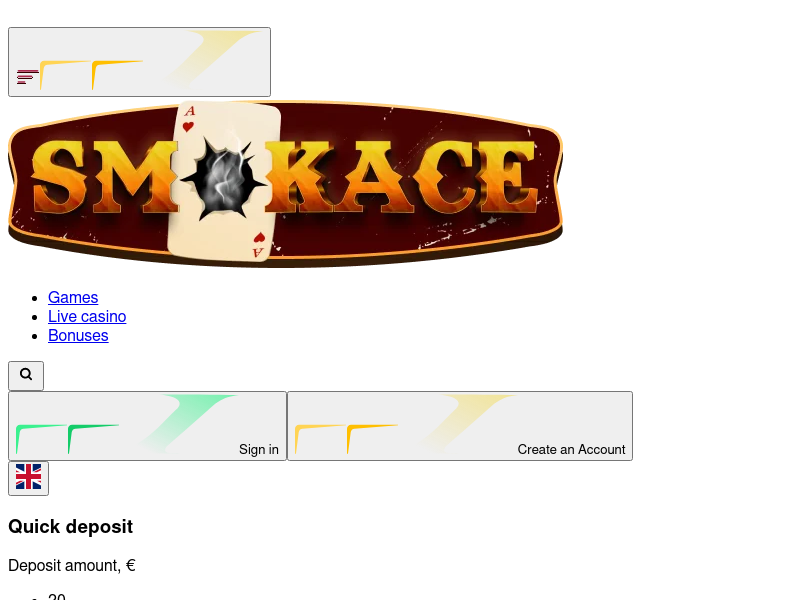This screenshot has width=800, height=600.
Task: Open the Live casino menu link
Action: click(87, 316)
